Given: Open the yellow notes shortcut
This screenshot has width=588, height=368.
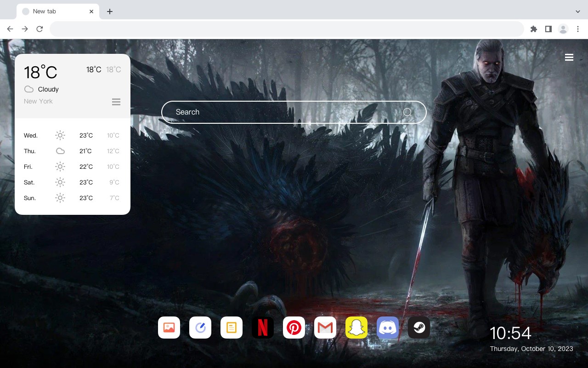Looking at the screenshot, I should [x=232, y=328].
